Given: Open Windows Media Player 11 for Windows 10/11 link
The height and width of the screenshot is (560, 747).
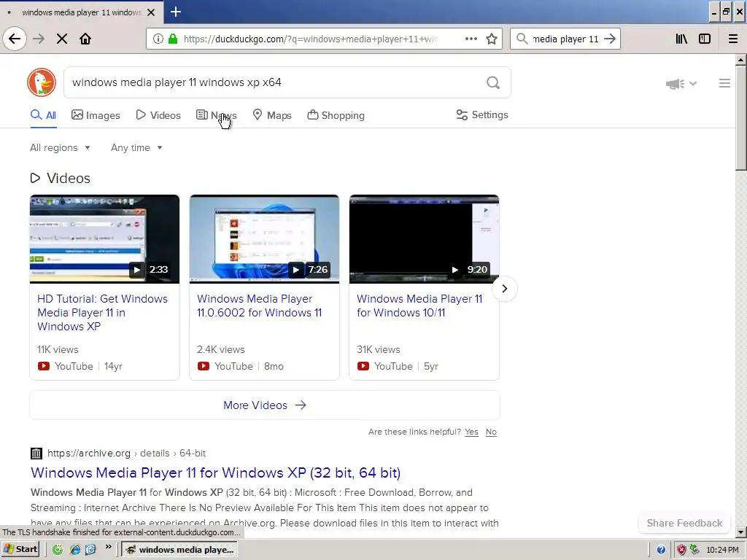Looking at the screenshot, I should pyautogui.click(x=419, y=306).
